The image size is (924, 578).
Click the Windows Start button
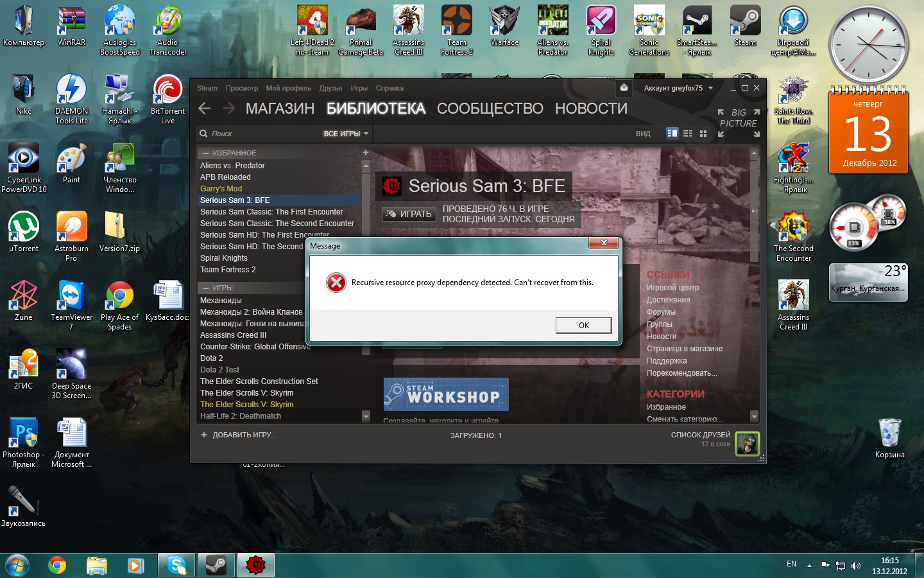point(17,565)
